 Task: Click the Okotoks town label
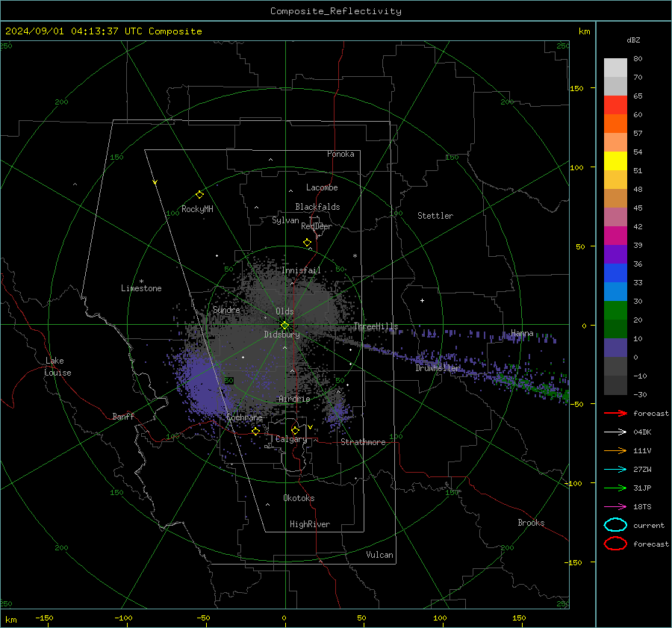click(299, 498)
